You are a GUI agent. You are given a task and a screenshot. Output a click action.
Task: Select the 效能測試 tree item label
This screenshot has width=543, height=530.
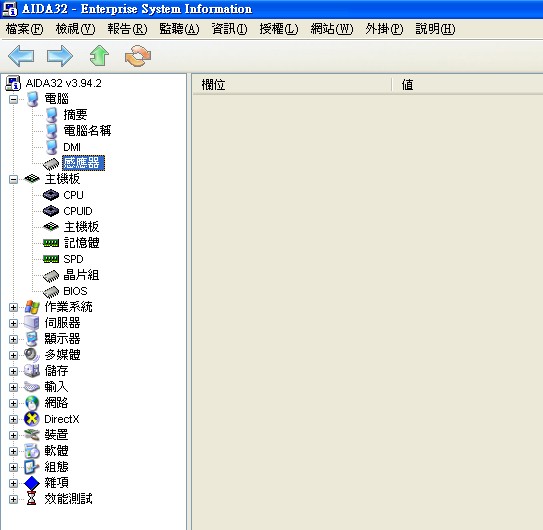(x=69, y=499)
